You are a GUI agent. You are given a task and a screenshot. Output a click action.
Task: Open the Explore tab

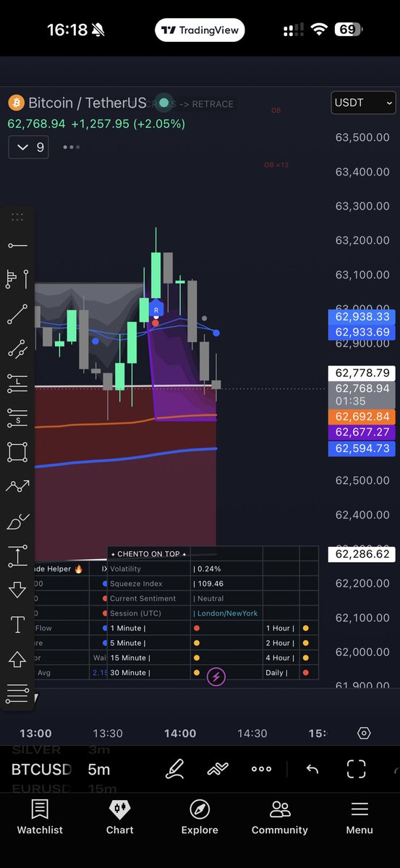tap(200, 817)
